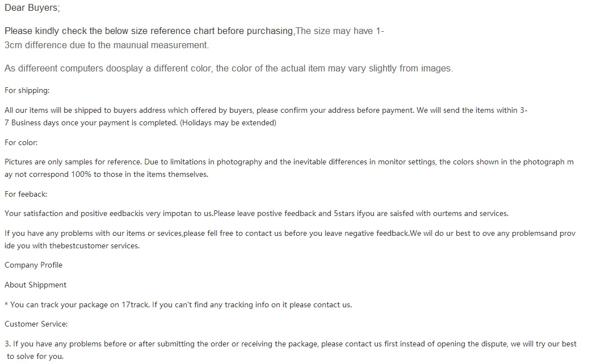Click the "Customer Service:" heading
The height and width of the screenshot is (364, 597).
pos(36,324)
